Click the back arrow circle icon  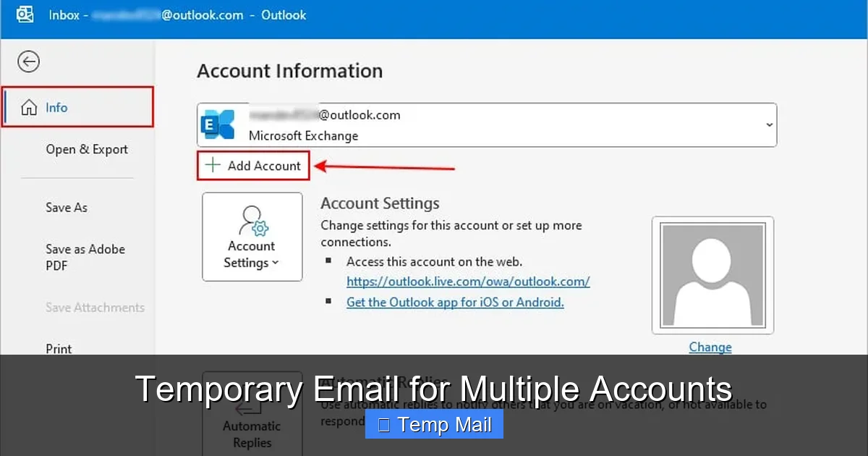tap(29, 62)
